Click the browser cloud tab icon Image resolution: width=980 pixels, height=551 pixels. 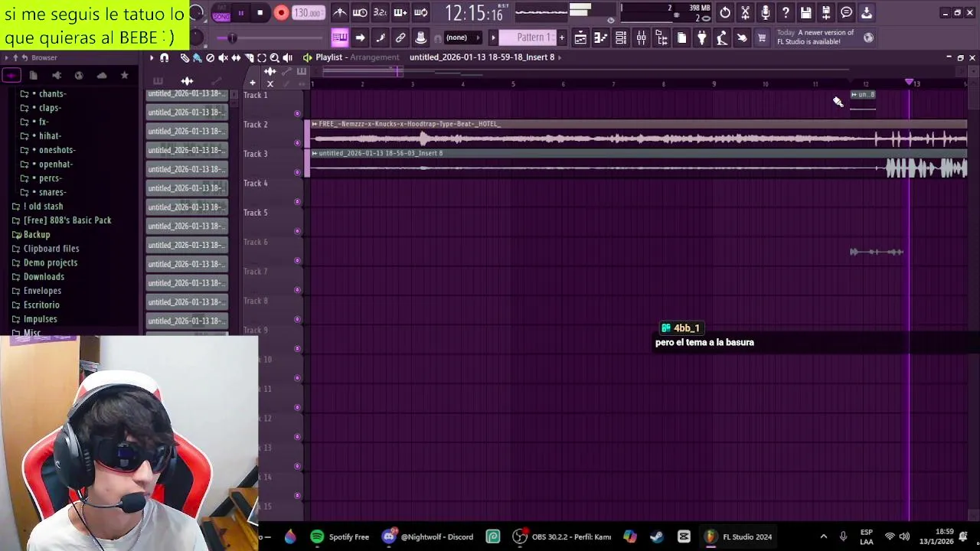point(102,75)
